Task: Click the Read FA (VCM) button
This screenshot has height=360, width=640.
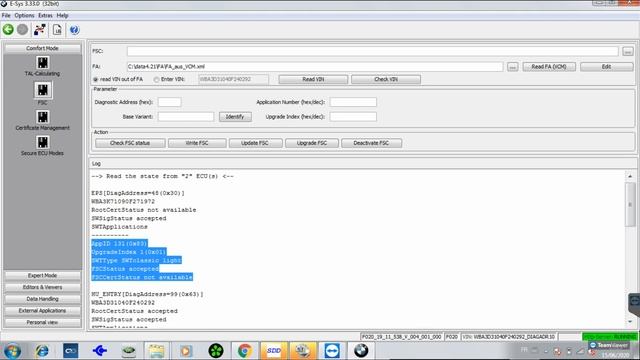Action: (x=549, y=67)
